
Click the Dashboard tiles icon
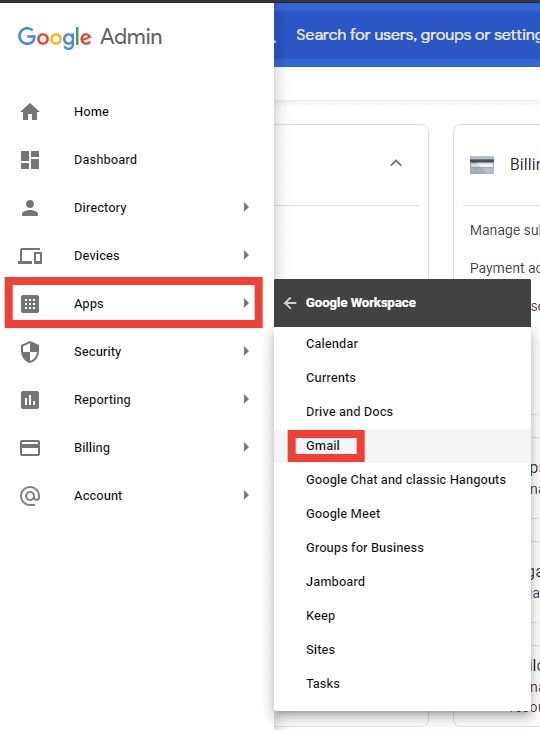pos(30,160)
